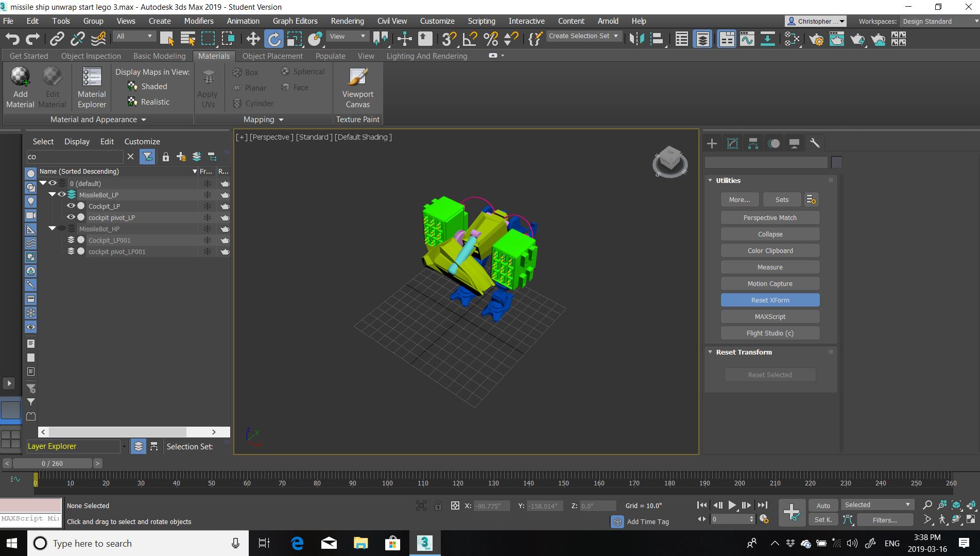The image size is (980, 556).
Task: Hide the Cockpit_LP object using eye icon
Action: 71,206
